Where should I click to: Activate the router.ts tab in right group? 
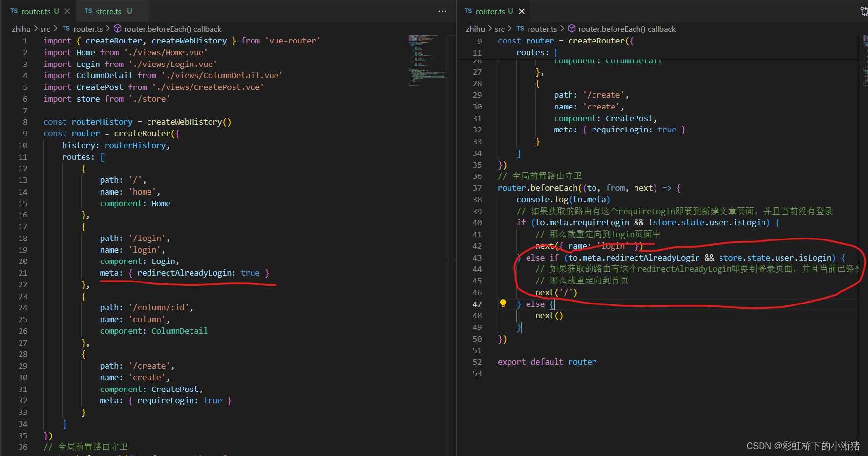490,11
